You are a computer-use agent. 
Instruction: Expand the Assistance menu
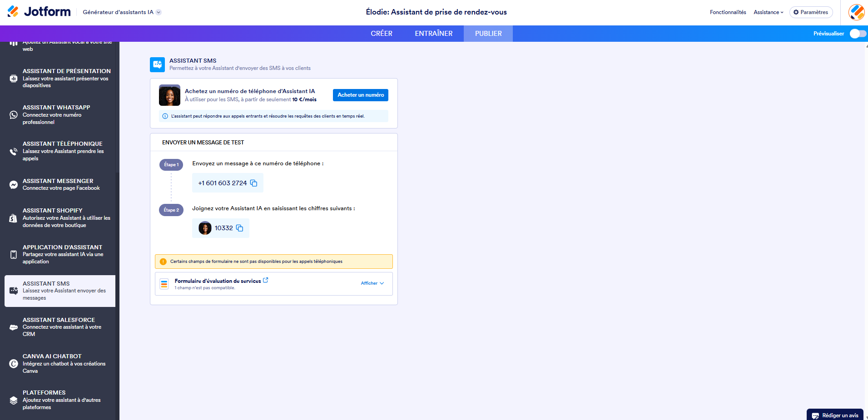pyautogui.click(x=769, y=12)
